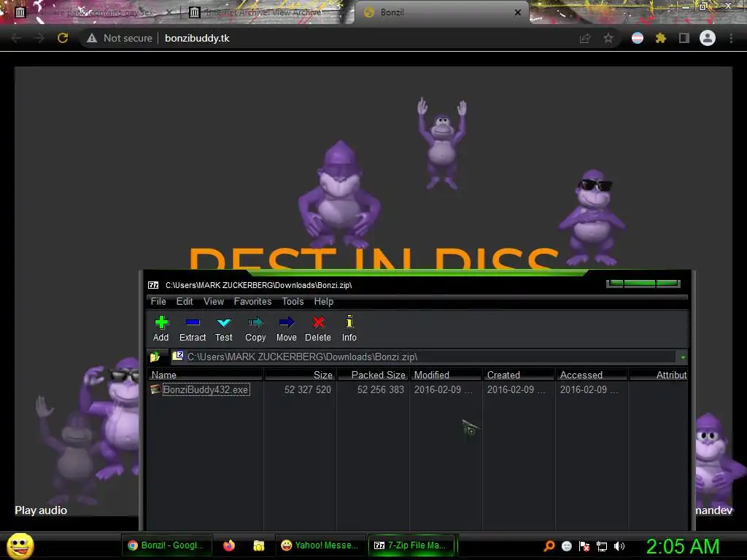Open the Chrome extensions puzzle icon
Image resolution: width=747 pixels, height=560 pixels.
[660, 38]
